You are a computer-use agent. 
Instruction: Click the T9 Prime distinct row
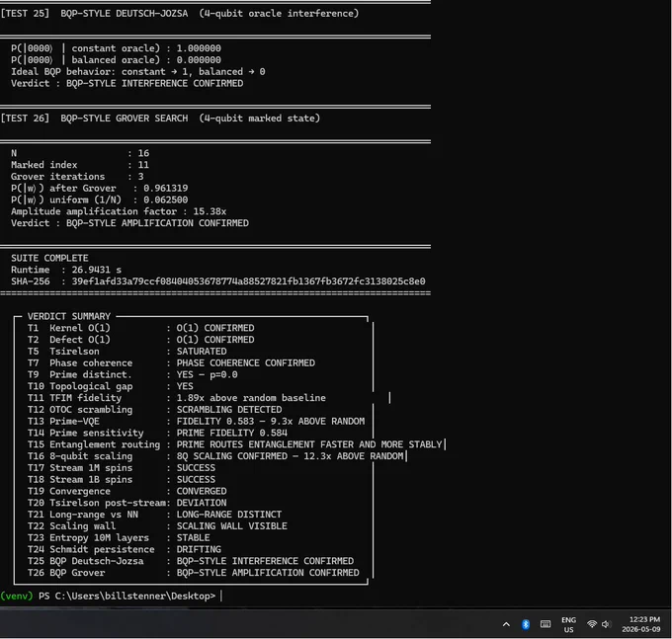(x=132, y=374)
